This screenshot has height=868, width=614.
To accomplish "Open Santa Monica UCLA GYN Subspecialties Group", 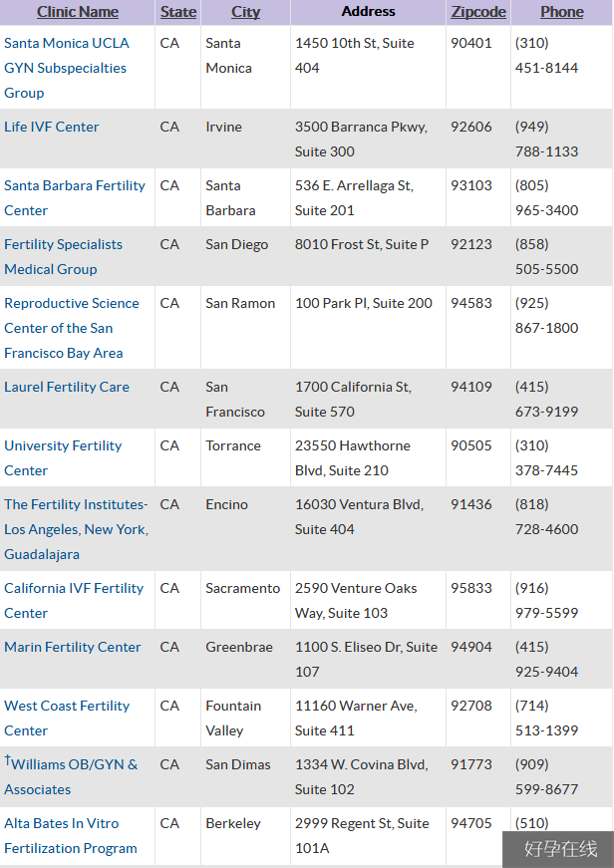I will point(67,68).
